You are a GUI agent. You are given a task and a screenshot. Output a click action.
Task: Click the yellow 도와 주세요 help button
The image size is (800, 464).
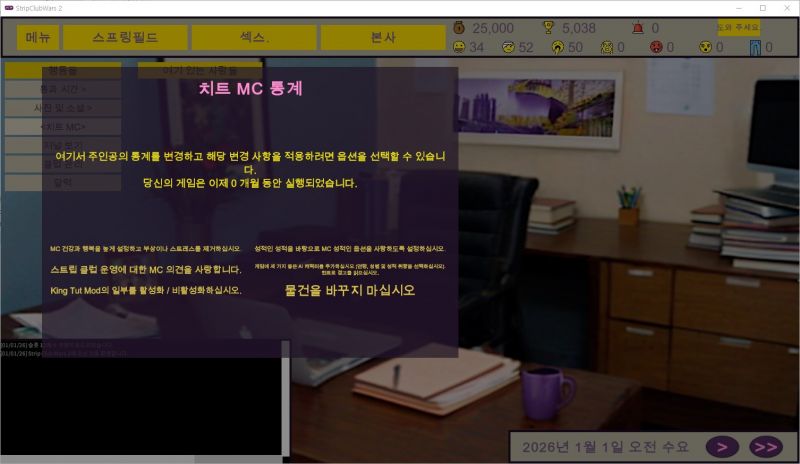click(x=738, y=27)
